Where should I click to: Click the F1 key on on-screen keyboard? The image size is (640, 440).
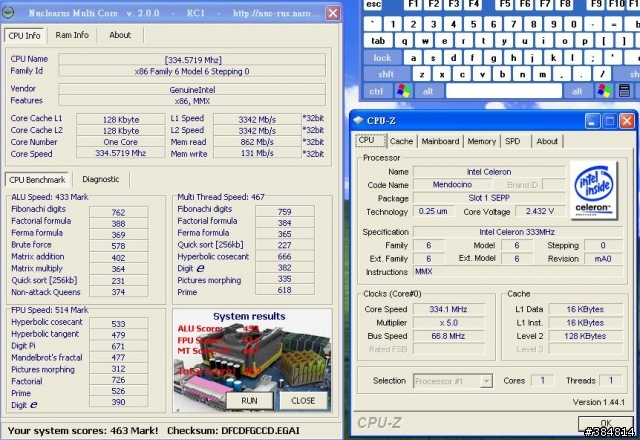pos(413,4)
